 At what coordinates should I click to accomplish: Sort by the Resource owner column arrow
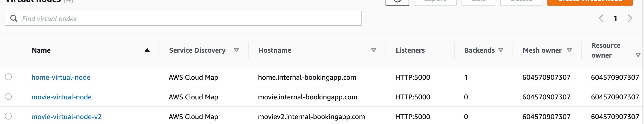(638, 55)
